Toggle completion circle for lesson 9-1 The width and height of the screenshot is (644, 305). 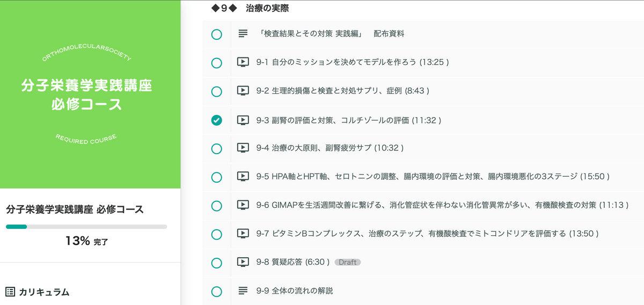point(216,63)
